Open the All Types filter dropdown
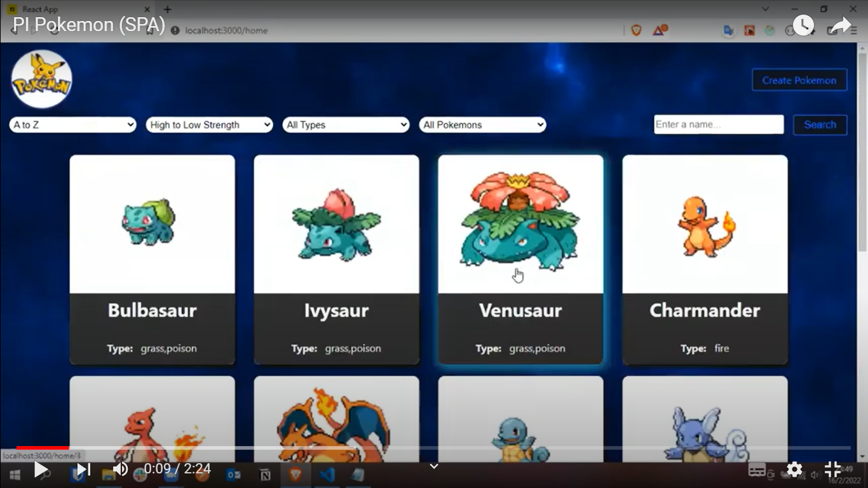 (346, 125)
